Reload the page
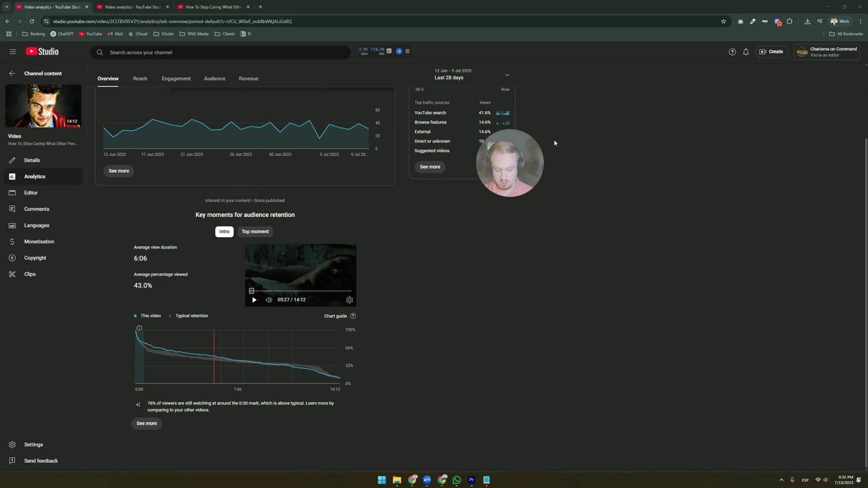Image resolution: width=868 pixels, height=488 pixels. [x=31, y=21]
